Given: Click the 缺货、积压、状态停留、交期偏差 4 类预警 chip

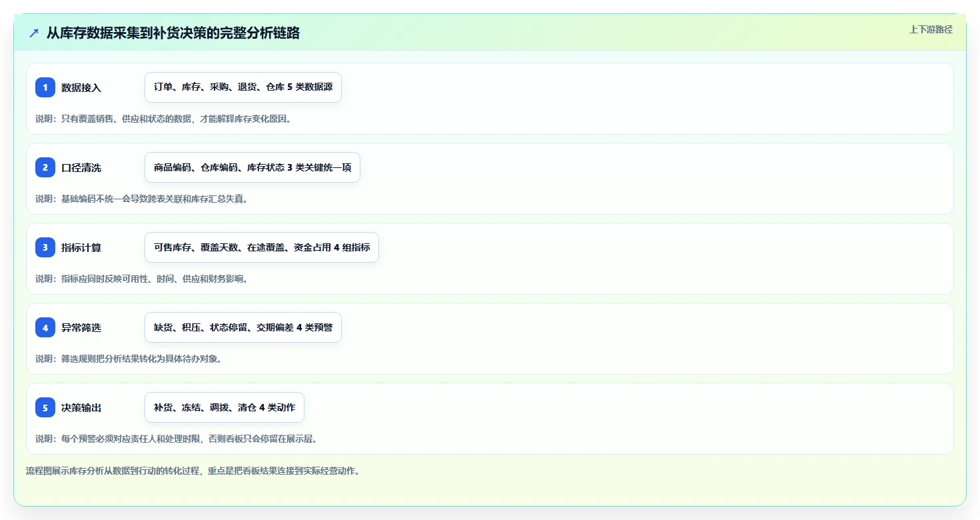Looking at the screenshot, I should (243, 327).
